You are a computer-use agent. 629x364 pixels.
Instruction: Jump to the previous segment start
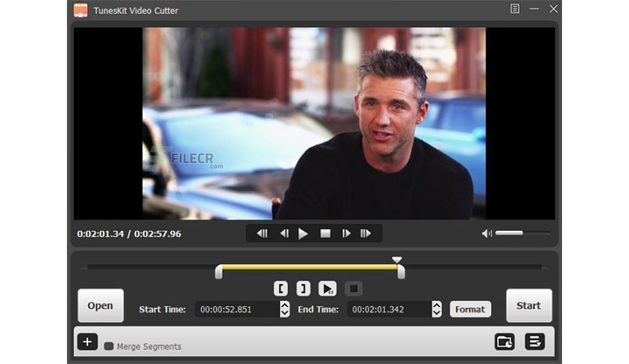262,233
